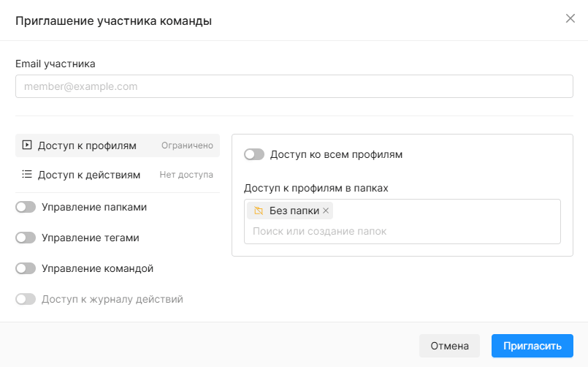Click the Email участника input field
The width and height of the screenshot is (588, 367).
[294, 86]
